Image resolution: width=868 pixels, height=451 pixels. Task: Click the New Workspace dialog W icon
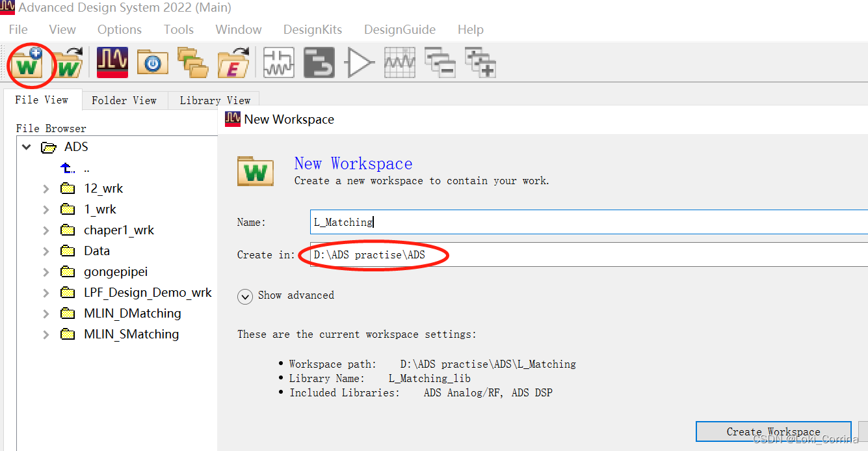[x=256, y=171]
